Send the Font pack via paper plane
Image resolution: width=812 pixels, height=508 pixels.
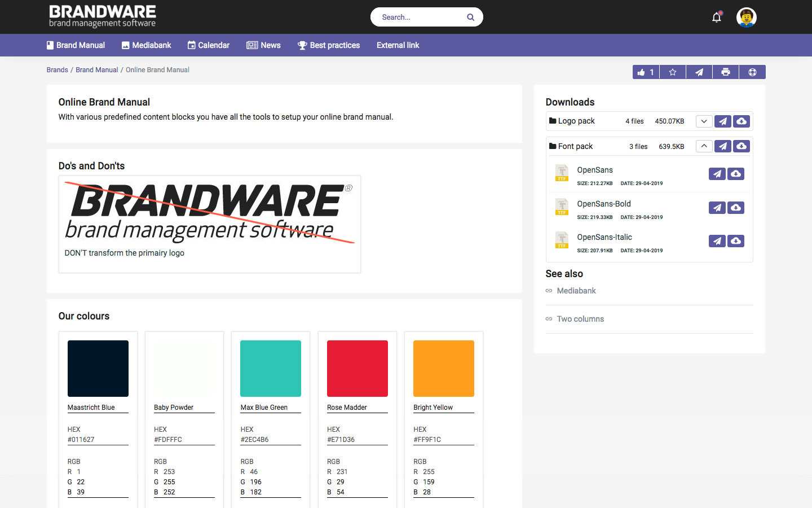tap(723, 146)
